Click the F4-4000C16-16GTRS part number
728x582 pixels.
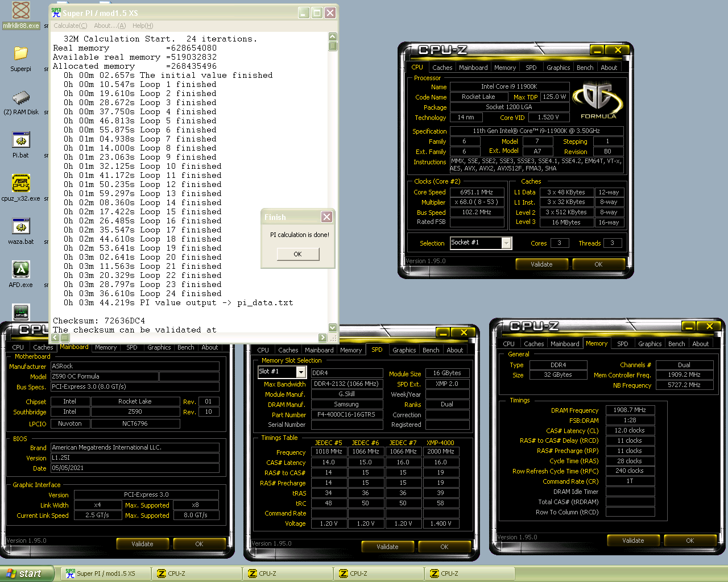tap(346, 414)
